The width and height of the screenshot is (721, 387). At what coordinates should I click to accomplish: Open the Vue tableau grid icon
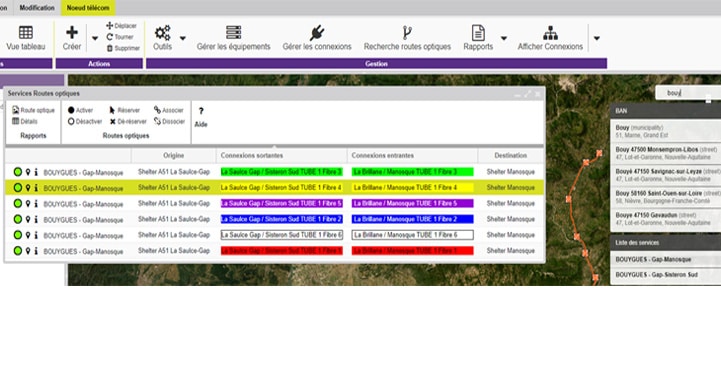(x=26, y=33)
